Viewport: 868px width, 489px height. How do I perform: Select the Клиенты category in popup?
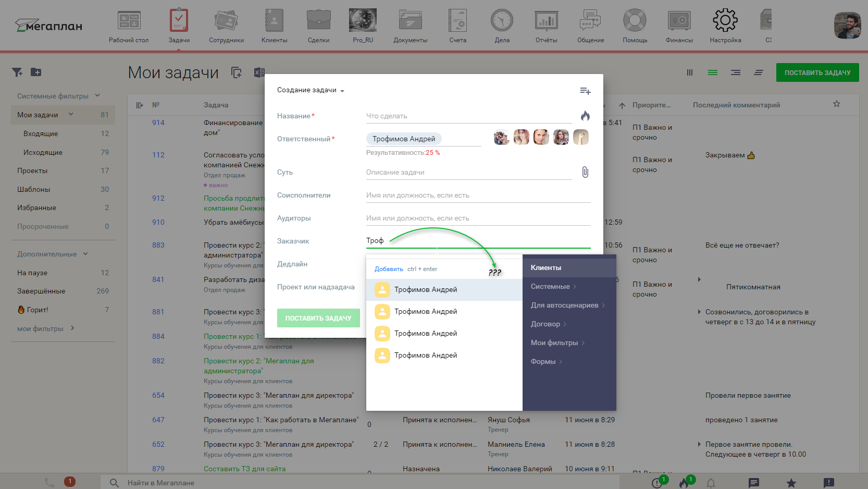[x=569, y=267]
